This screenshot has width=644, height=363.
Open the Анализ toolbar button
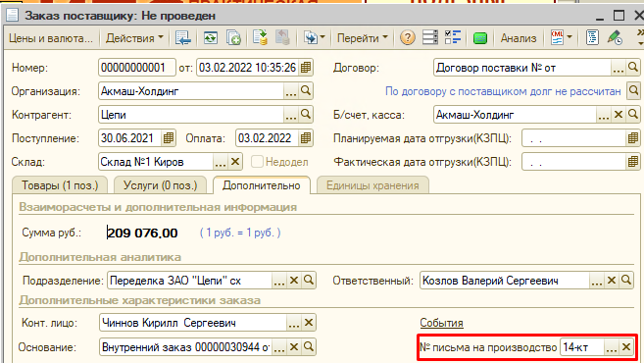(519, 38)
